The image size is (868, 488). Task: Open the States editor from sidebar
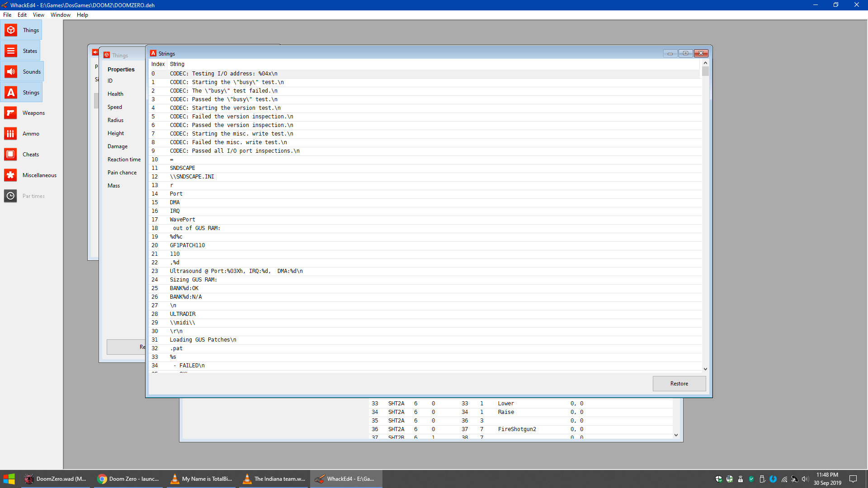pos(20,51)
